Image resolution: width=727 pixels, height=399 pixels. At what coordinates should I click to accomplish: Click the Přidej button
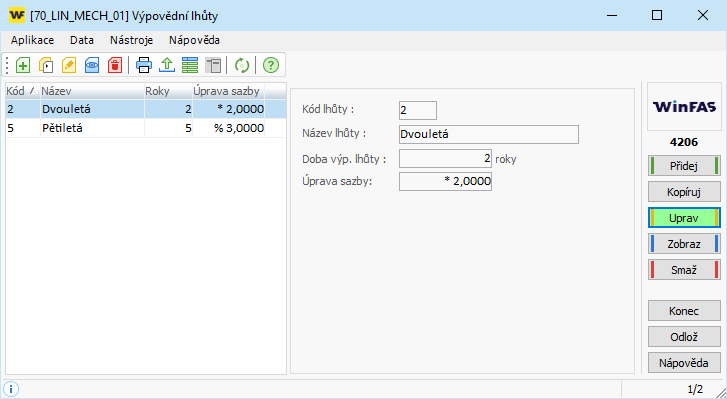click(x=684, y=166)
